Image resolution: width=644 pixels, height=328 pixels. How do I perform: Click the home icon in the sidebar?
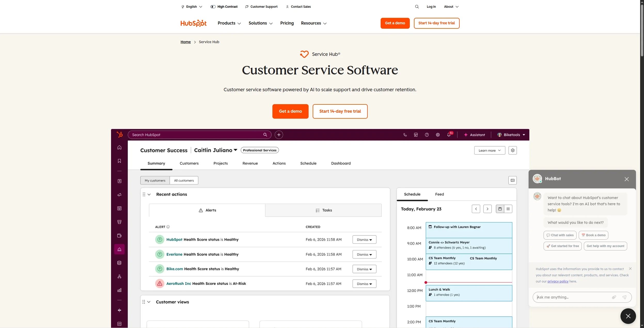119,147
